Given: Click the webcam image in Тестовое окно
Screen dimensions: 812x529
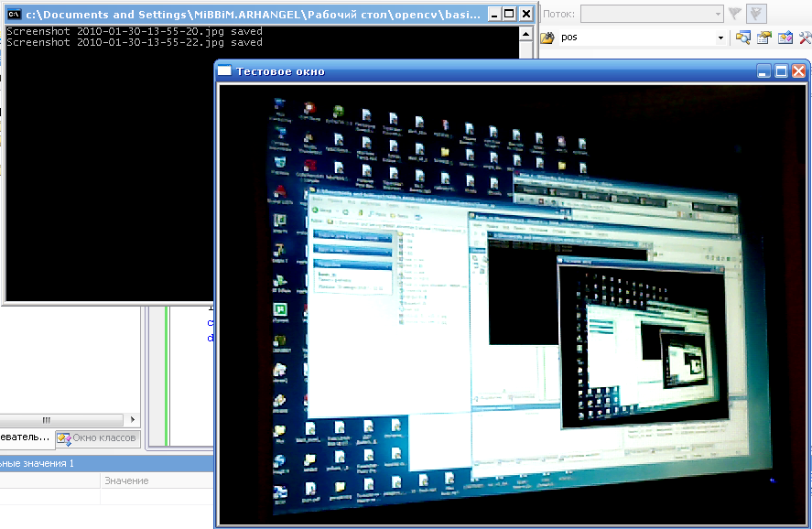Looking at the screenshot, I should pos(513,302).
